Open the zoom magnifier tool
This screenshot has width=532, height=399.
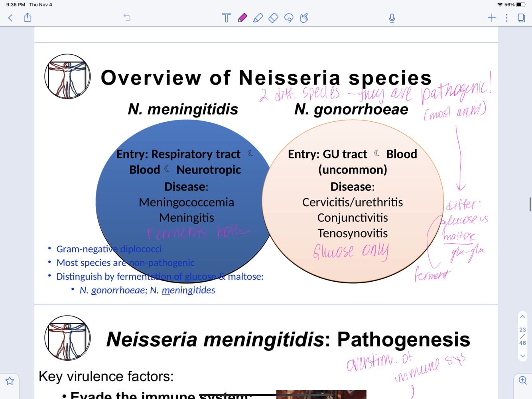[523, 380]
